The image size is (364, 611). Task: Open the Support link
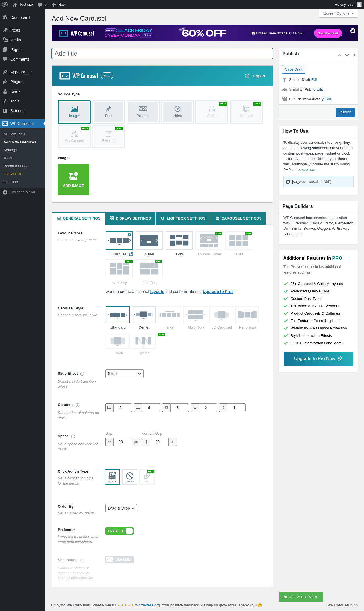pos(255,76)
